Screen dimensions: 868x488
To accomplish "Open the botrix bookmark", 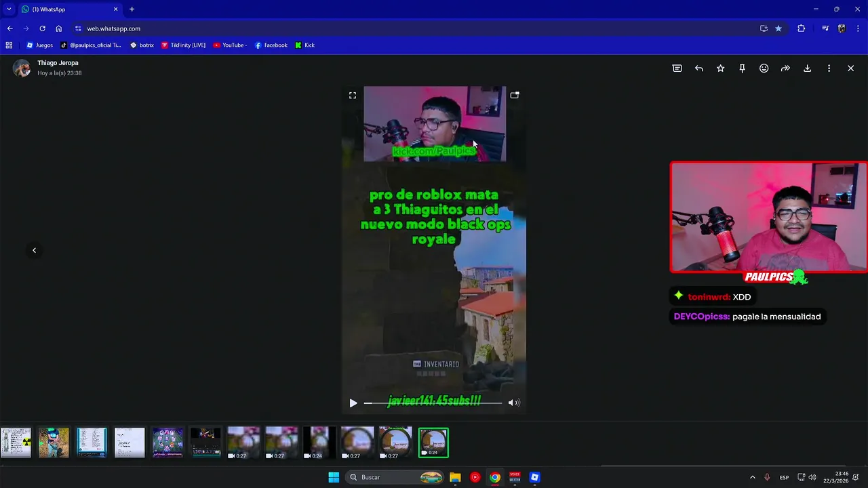I will [142, 45].
